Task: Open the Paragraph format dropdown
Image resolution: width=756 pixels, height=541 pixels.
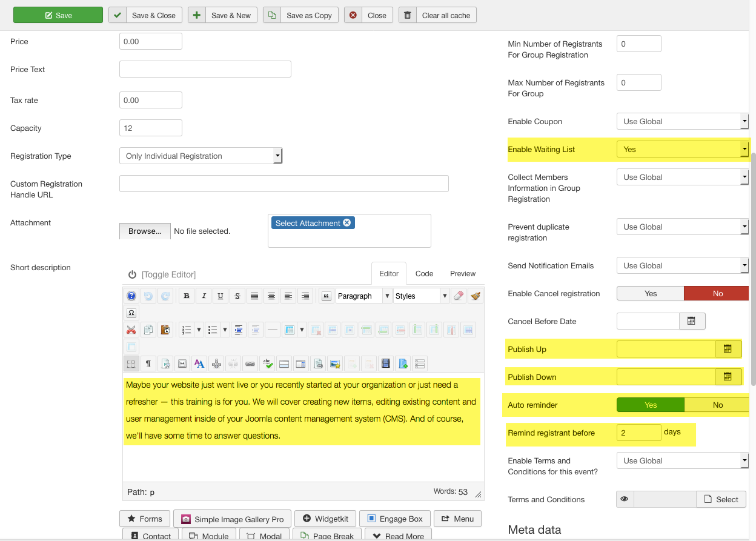Action: (364, 296)
